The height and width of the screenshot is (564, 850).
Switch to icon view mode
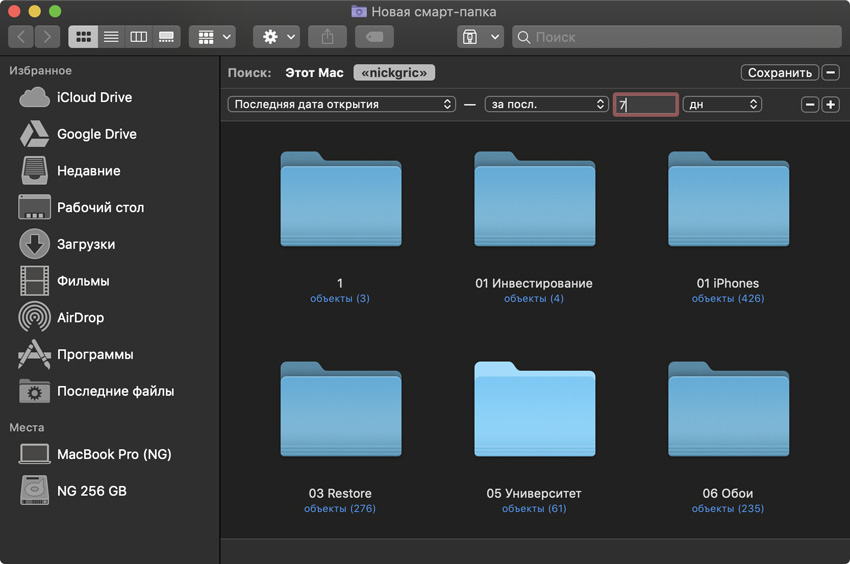[83, 37]
